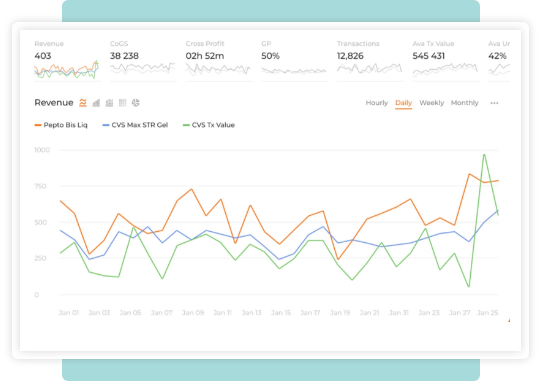The width and height of the screenshot is (541, 381).
Task: Switch to the Hourly view
Action: pos(377,103)
